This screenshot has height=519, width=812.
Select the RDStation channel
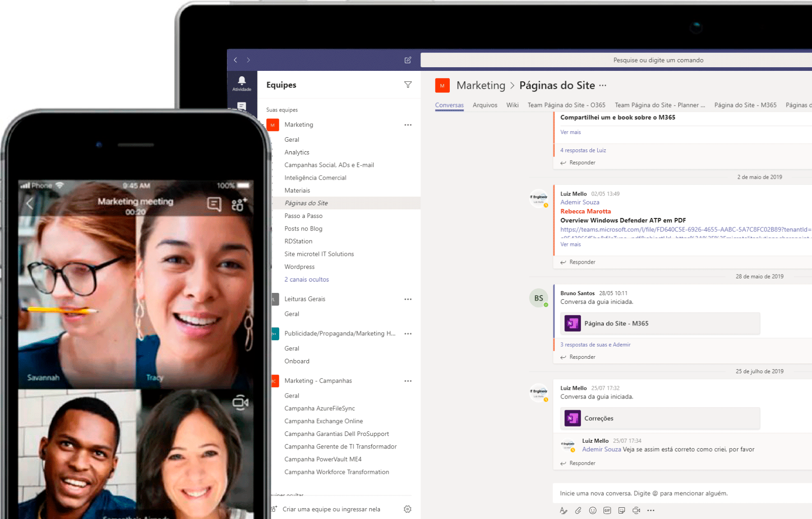(x=298, y=241)
